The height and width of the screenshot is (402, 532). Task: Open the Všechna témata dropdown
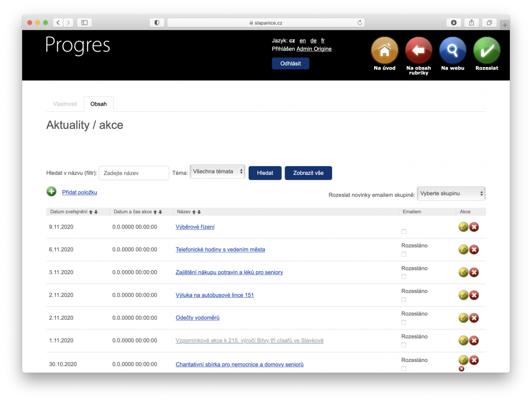pyautogui.click(x=217, y=172)
